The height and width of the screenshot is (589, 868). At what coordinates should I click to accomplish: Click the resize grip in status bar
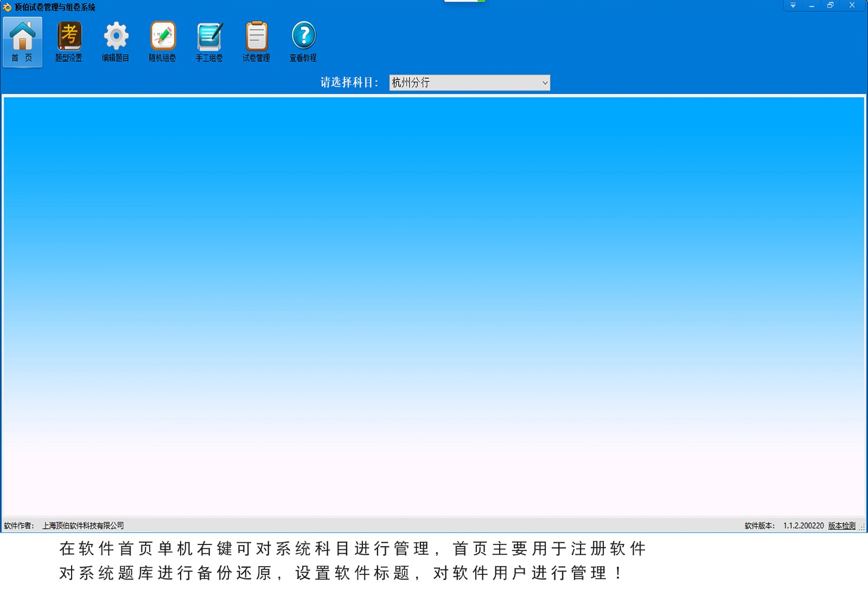coord(862,527)
